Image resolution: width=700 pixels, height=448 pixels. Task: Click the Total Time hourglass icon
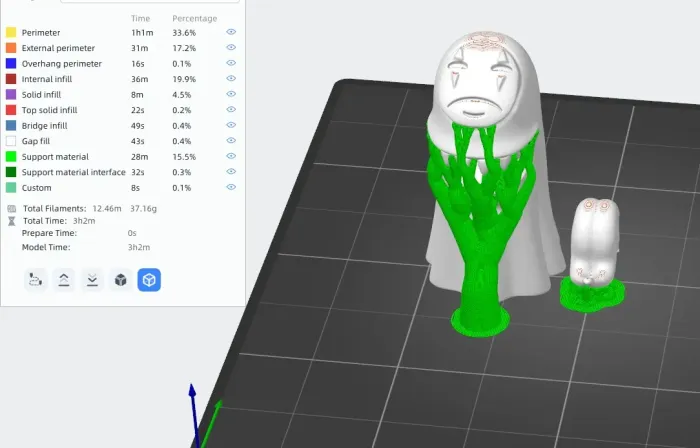click(x=12, y=221)
